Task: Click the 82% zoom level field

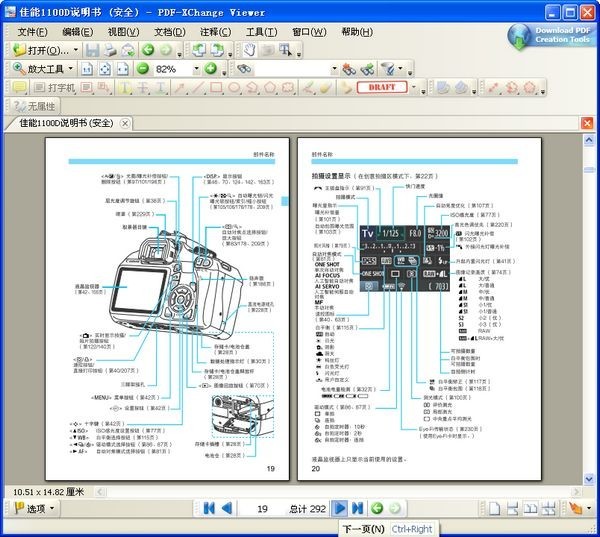Action: (x=172, y=69)
